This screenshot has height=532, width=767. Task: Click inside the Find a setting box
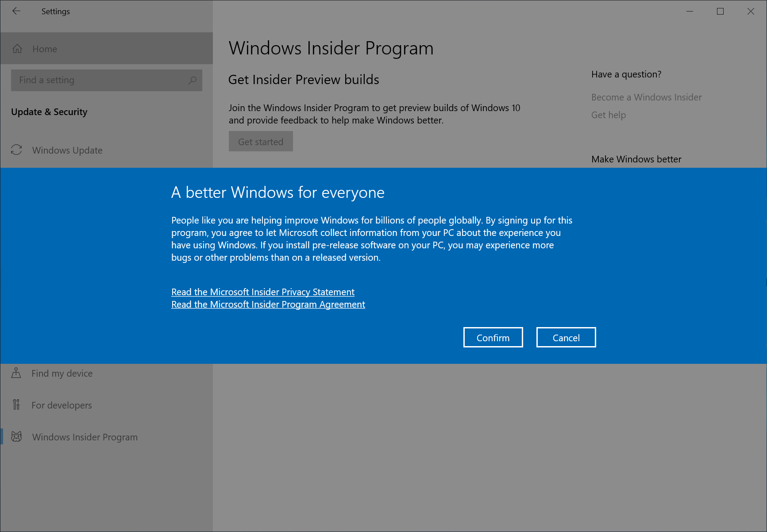(x=89, y=81)
